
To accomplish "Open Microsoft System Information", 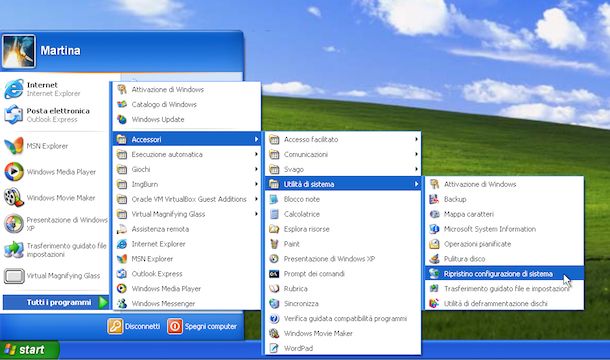I will point(504,229).
